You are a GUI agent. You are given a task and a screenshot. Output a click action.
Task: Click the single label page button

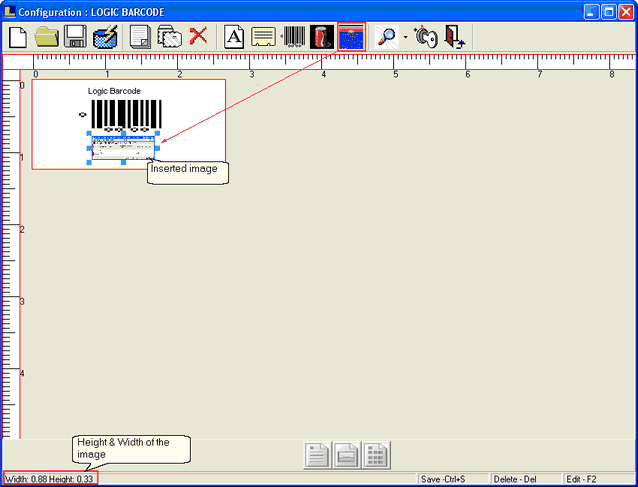click(347, 455)
